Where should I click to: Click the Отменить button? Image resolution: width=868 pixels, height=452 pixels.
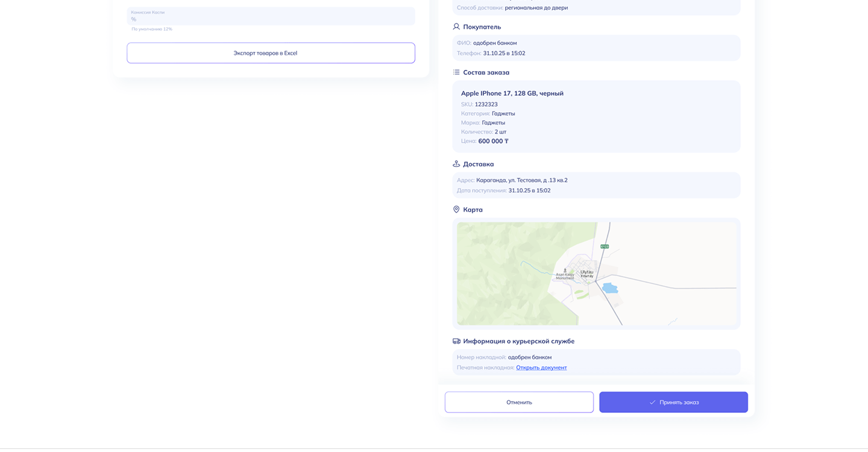(519, 402)
